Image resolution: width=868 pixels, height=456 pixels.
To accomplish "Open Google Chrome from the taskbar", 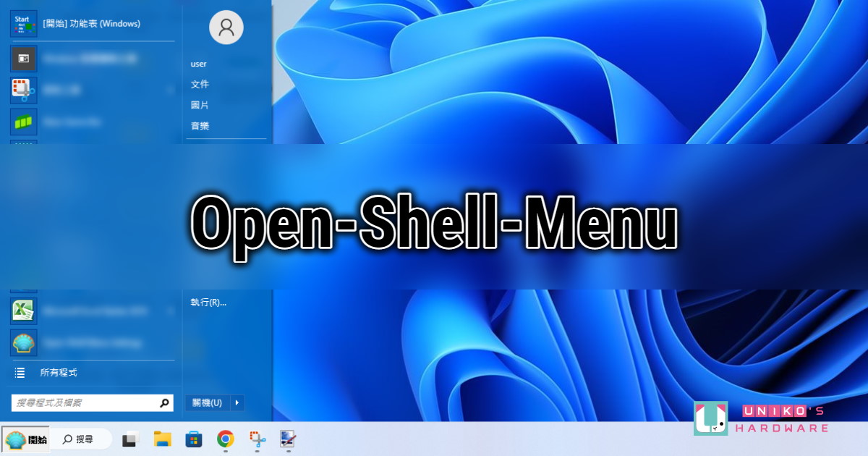I will tap(225, 439).
